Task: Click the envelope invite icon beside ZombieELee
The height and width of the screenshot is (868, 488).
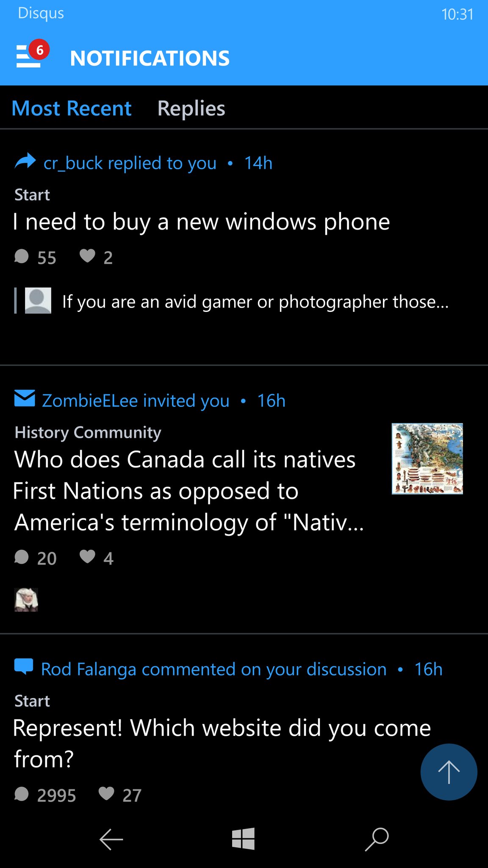Action: click(x=25, y=398)
